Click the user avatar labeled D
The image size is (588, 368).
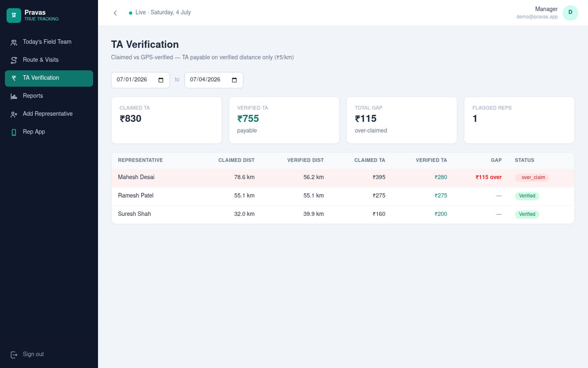[x=570, y=13]
